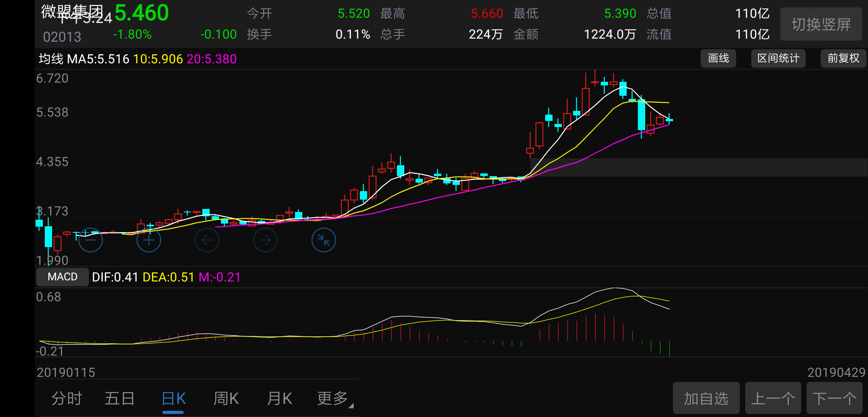Viewport: 868px width, 417px height.
Task: Add stock to watchlist via 加自选
Action: coord(707,398)
